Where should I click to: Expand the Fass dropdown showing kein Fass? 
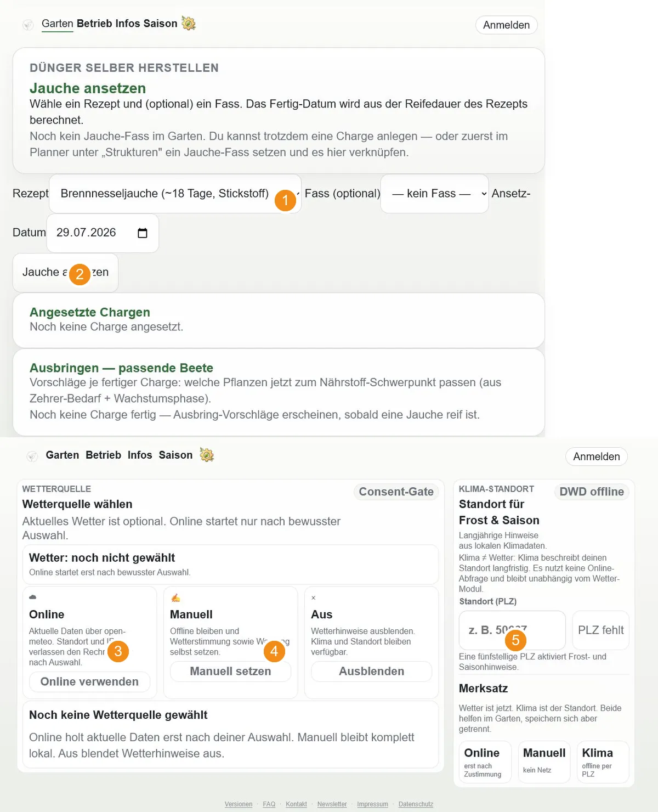[434, 194]
